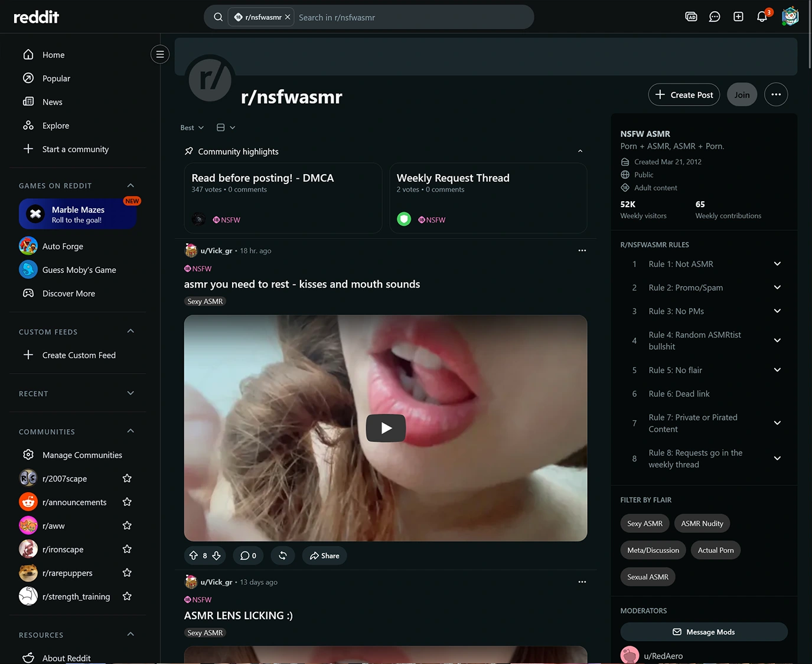Viewport: 812px width, 664px height.
Task: Open the Best sort dropdown
Action: (x=192, y=127)
